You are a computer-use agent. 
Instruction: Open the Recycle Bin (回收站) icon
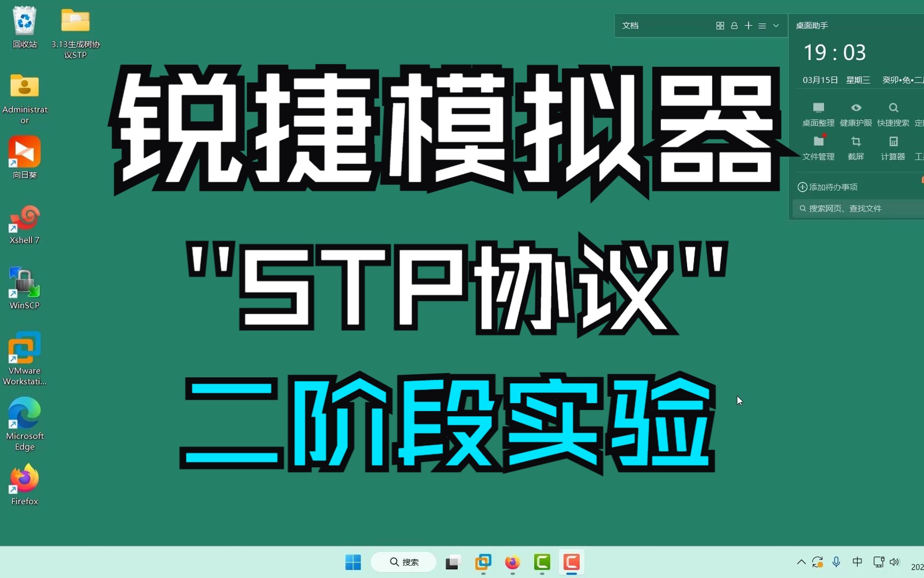25,27
